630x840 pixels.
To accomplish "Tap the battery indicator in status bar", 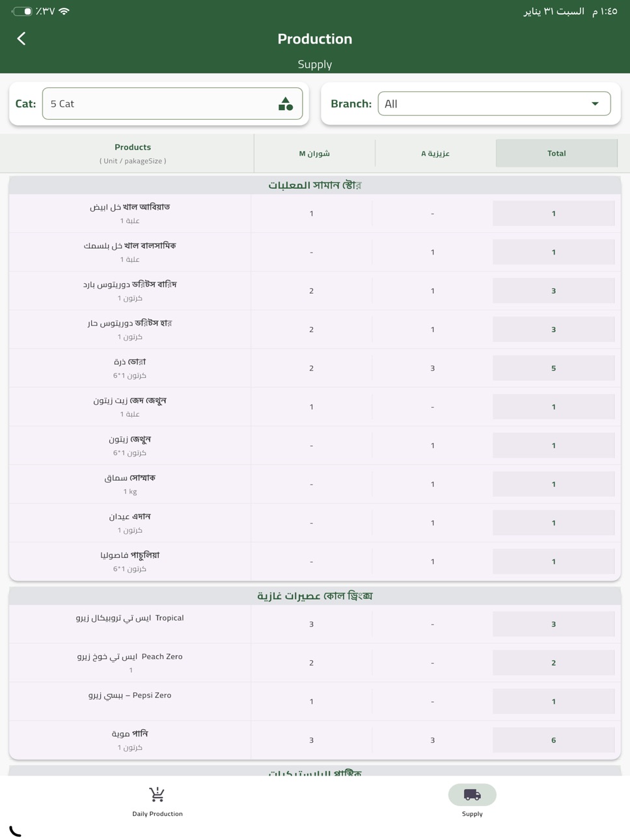I will pos(22,11).
